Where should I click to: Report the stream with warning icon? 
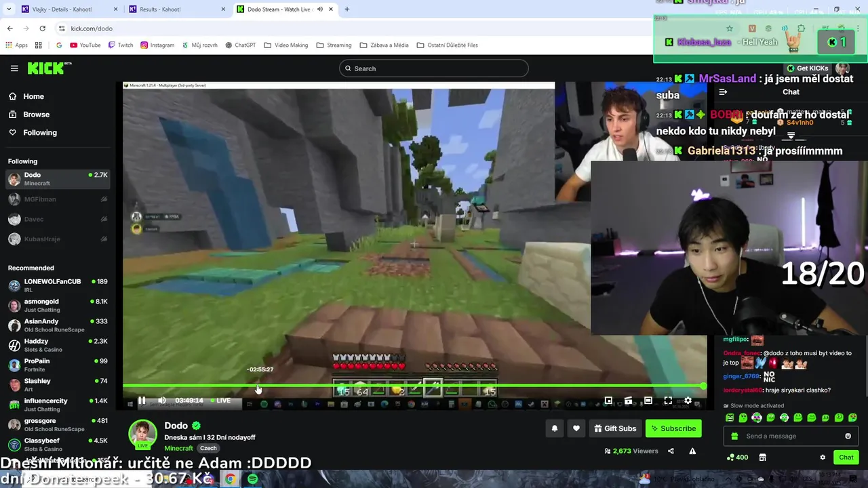click(x=692, y=451)
